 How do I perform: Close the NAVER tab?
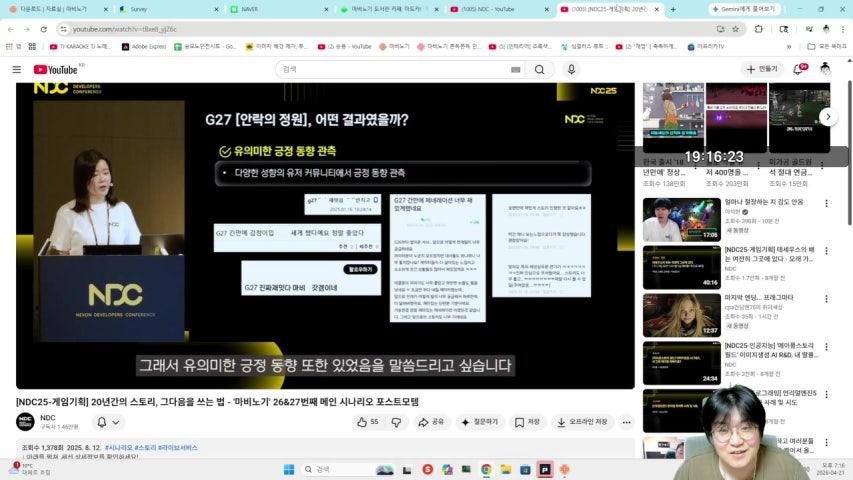click(x=326, y=9)
